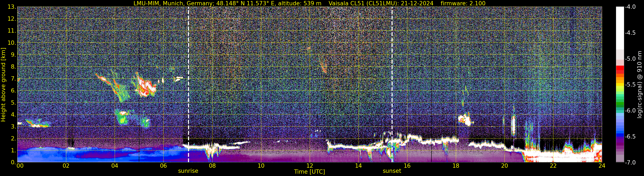This screenshot has width=644, height=176.
Task: Click the colorbar tick label '-4.5'
Action: tap(630, 33)
